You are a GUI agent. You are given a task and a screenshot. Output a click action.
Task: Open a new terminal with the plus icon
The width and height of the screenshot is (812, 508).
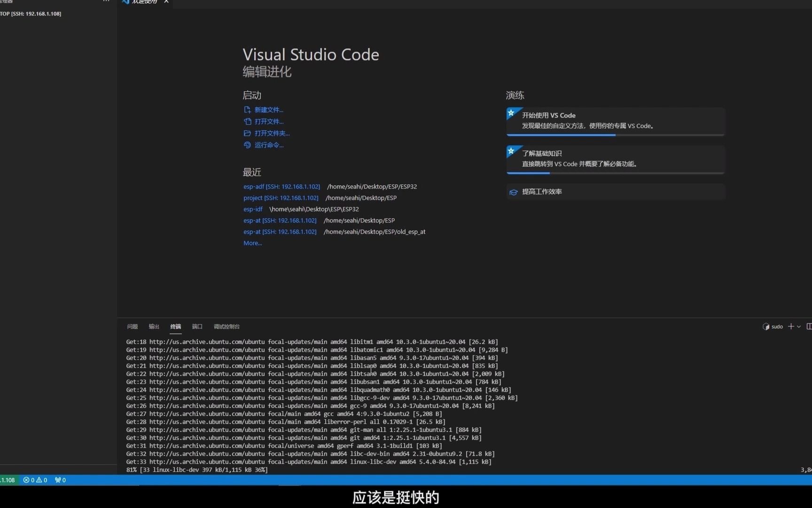click(x=791, y=326)
